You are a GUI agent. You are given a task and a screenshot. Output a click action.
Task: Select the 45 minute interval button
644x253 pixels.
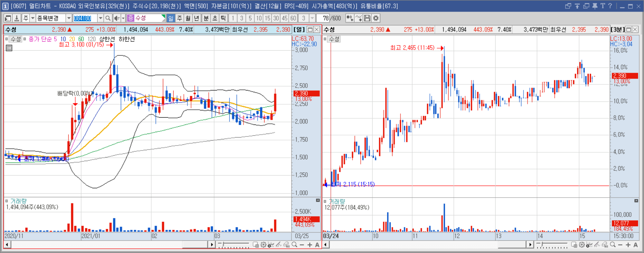(285, 18)
